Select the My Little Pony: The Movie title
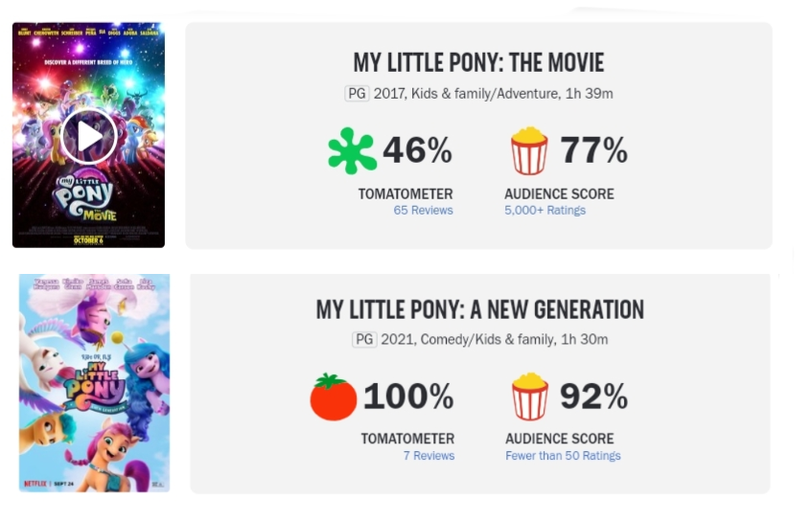This screenshot has width=812, height=522. (x=478, y=64)
